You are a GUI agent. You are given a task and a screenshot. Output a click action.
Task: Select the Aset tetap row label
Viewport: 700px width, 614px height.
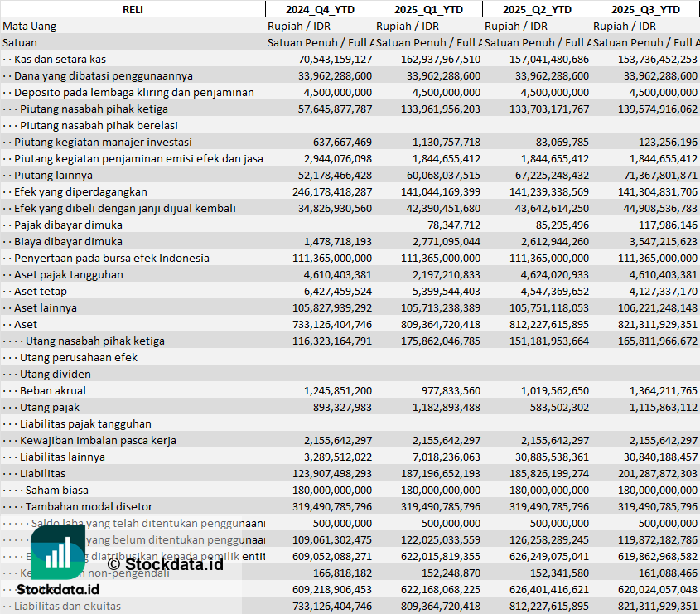[x=41, y=291]
